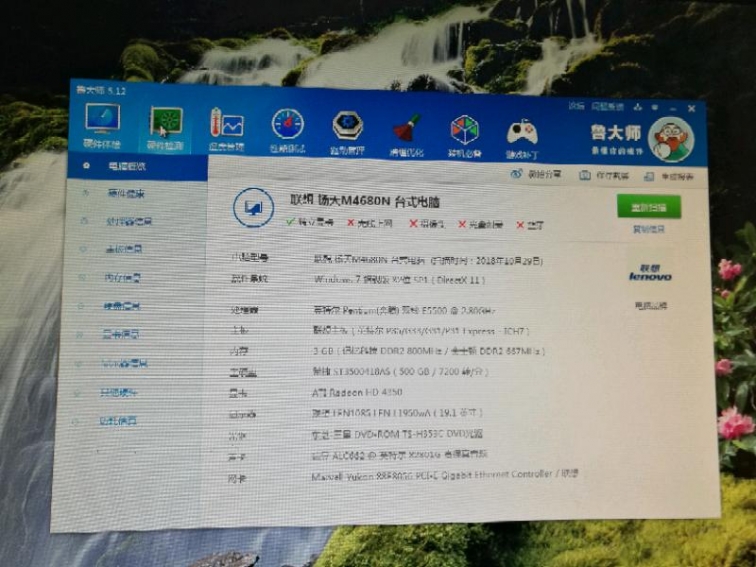
Task: Click the ALC662 sound card value
Action: pos(400,455)
